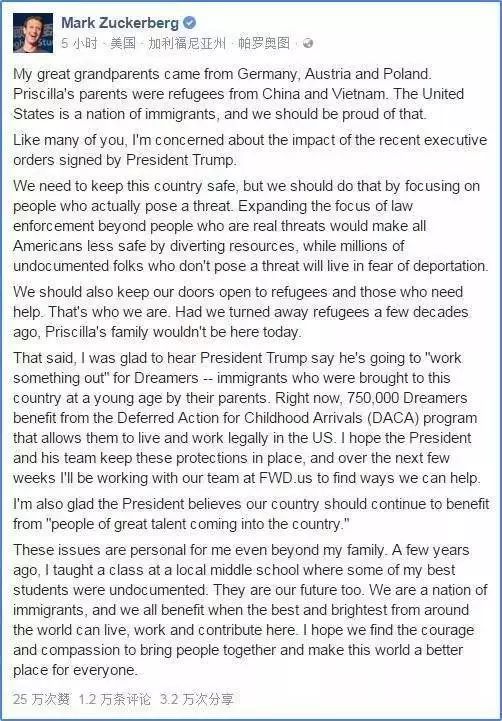Open the 1.2 万条评论 comments count
Image resolution: width=502 pixels, height=721 pixels.
(x=115, y=700)
